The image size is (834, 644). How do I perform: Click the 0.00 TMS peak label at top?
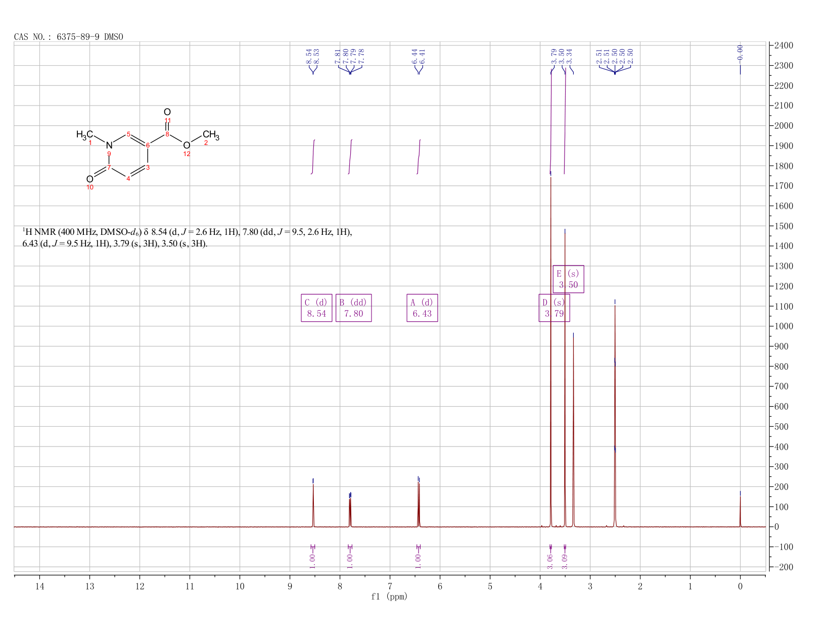(x=740, y=52)
